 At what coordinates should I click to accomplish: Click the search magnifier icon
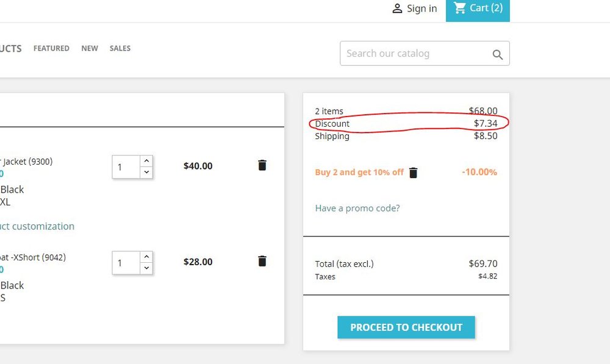pyautogui.click(x=497, y=54)
